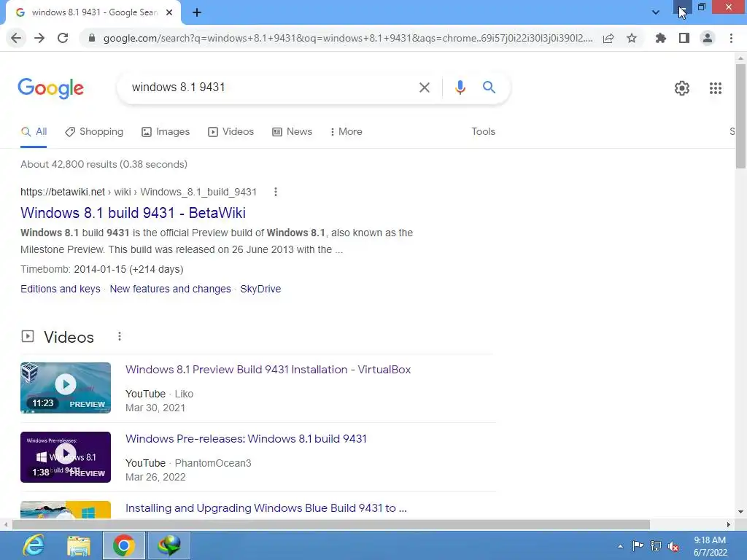This screenshot has width=747, height=560.
Task: Select the All results tab
Action: click(34, 132)
